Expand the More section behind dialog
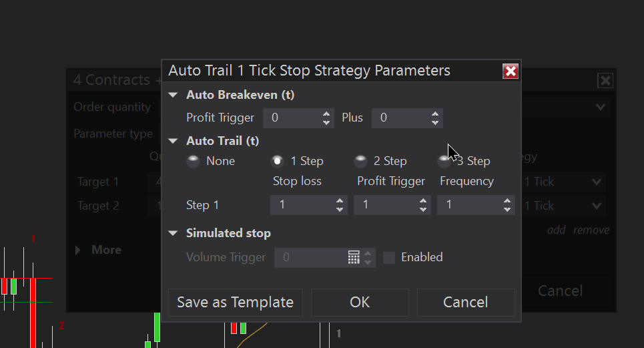 [78, 250]
